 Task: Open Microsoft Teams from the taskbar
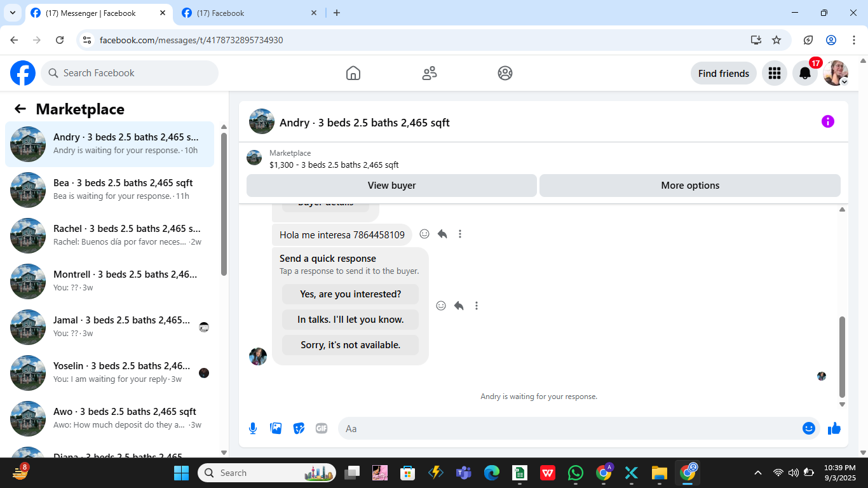pos(463,473)
